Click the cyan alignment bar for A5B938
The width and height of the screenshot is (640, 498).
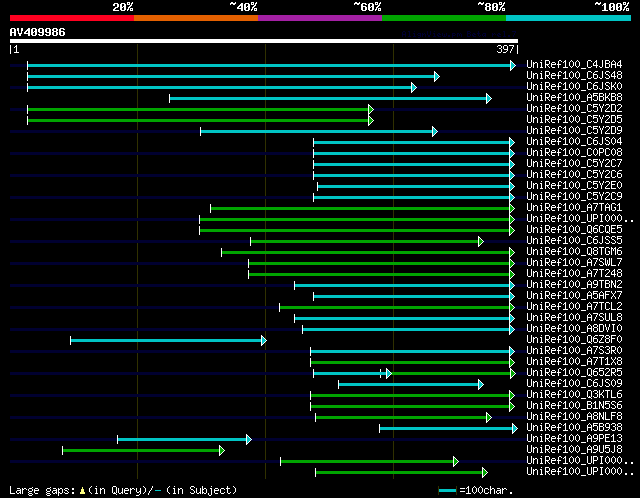click(x=449, y=429)
